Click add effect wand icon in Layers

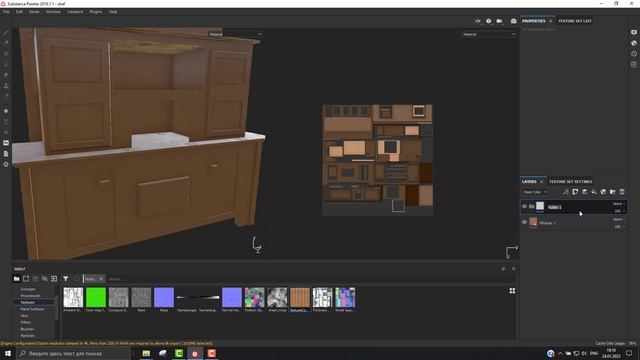coord(566,192)
